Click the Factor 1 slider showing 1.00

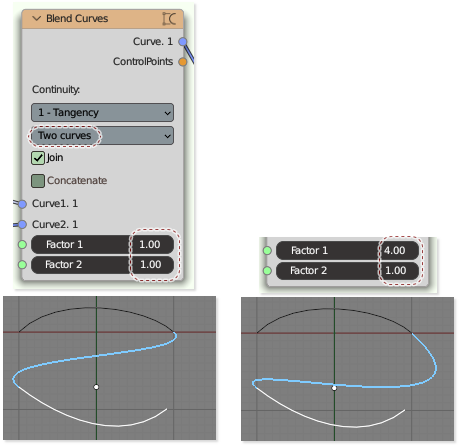point(102,245)
